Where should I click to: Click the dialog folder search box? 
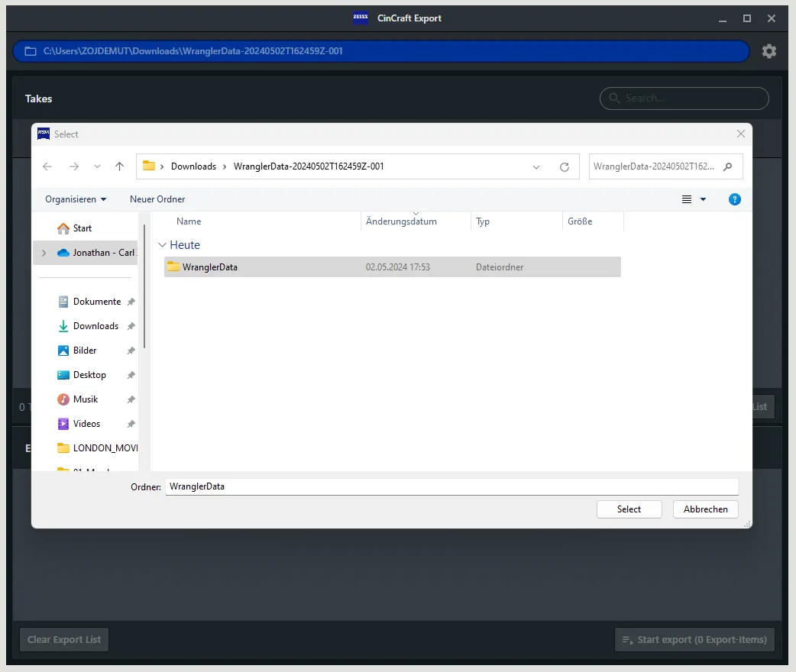665,166
